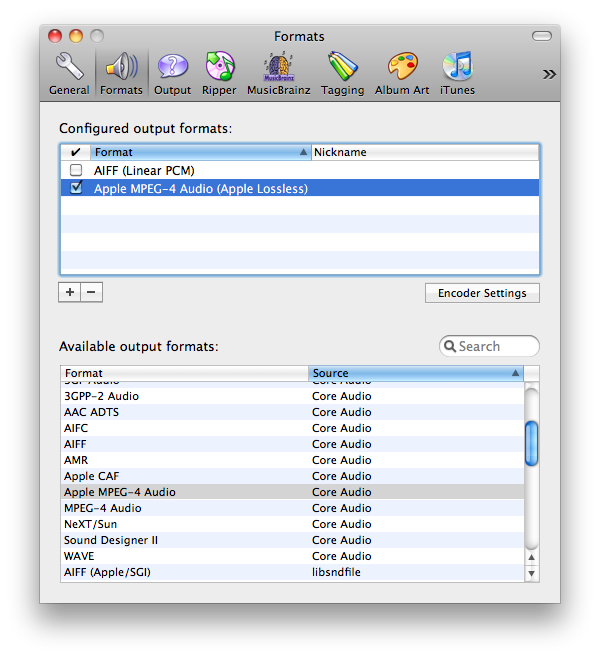Image resolution: width=600 pixels, height=658 pixels.
Task: Sort configured formats by Format column
Action: coord(201,152)
